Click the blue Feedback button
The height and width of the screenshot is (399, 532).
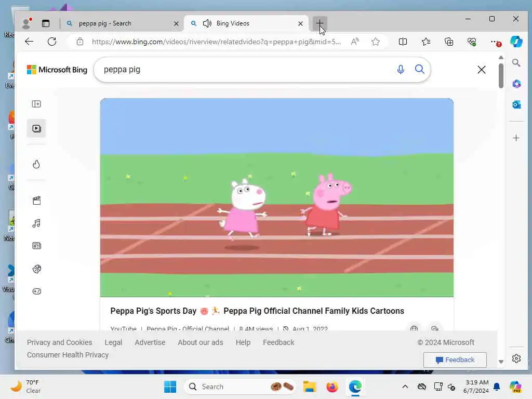(455, 360)
